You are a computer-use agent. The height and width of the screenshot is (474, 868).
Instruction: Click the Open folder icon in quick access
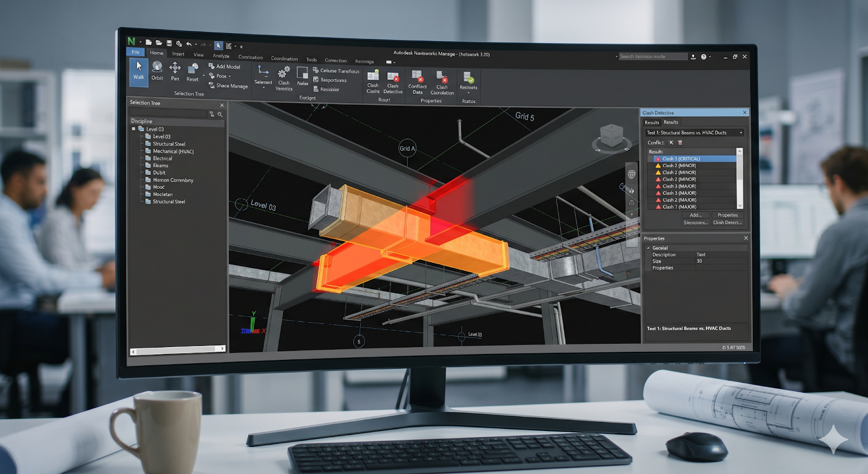(x=159, y=43)
